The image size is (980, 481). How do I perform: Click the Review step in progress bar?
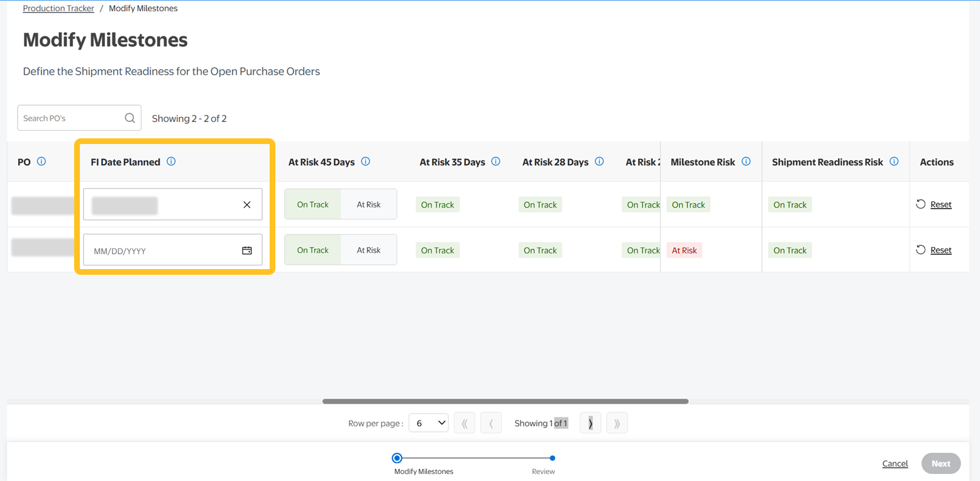point(552,458)
